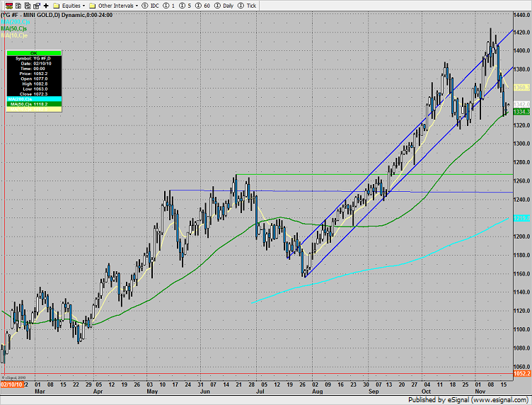Click the second toolbar icon with arrows
Viewport: 532px width, 405px height.
click(18, 6)
